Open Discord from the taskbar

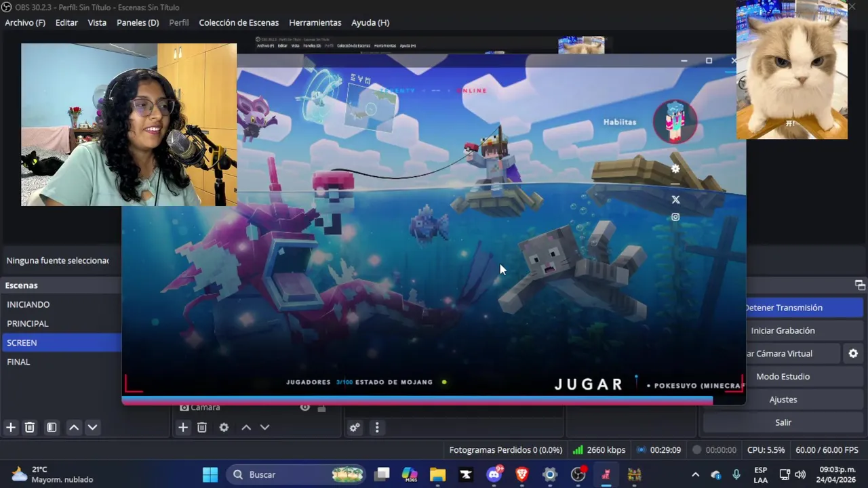494,474
